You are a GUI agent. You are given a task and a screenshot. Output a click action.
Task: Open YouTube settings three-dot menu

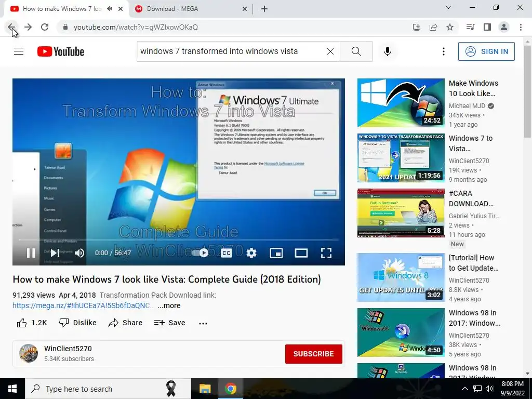tap(444, 51)
